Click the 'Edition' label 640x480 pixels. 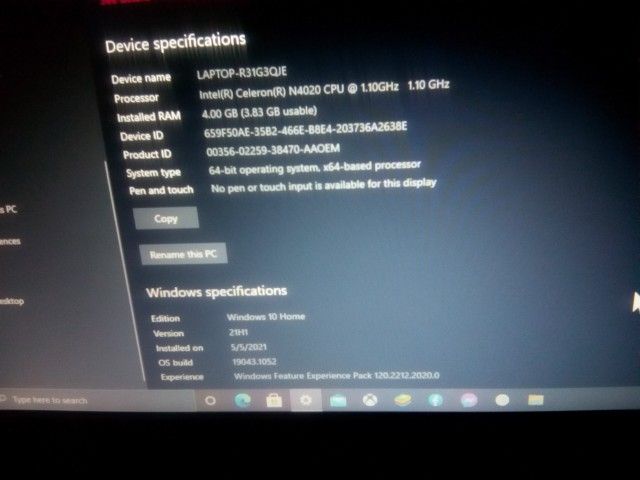(165, 319)
